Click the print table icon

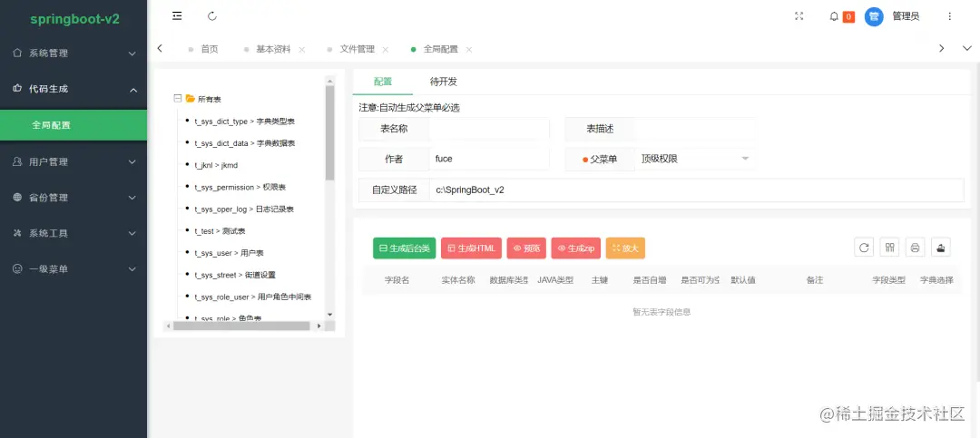pos(915,248)
